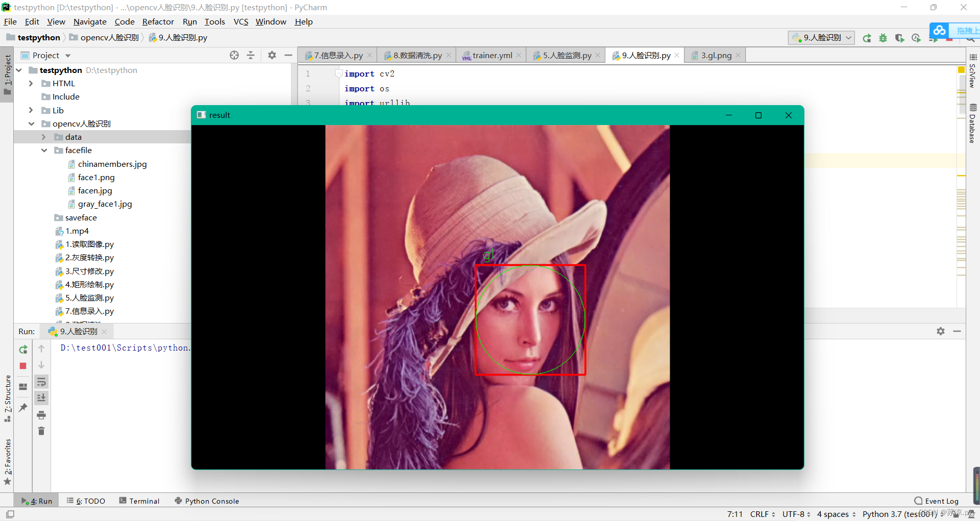Toggle the Structure side panel
Image resolution: width=980 pixels, height=521 pixels.
pos(8,398)
